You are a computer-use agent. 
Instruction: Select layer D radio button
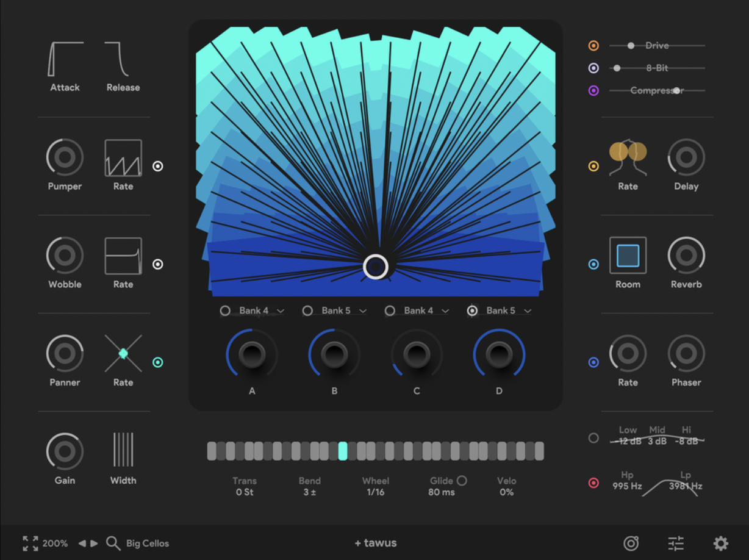[472, 311]
